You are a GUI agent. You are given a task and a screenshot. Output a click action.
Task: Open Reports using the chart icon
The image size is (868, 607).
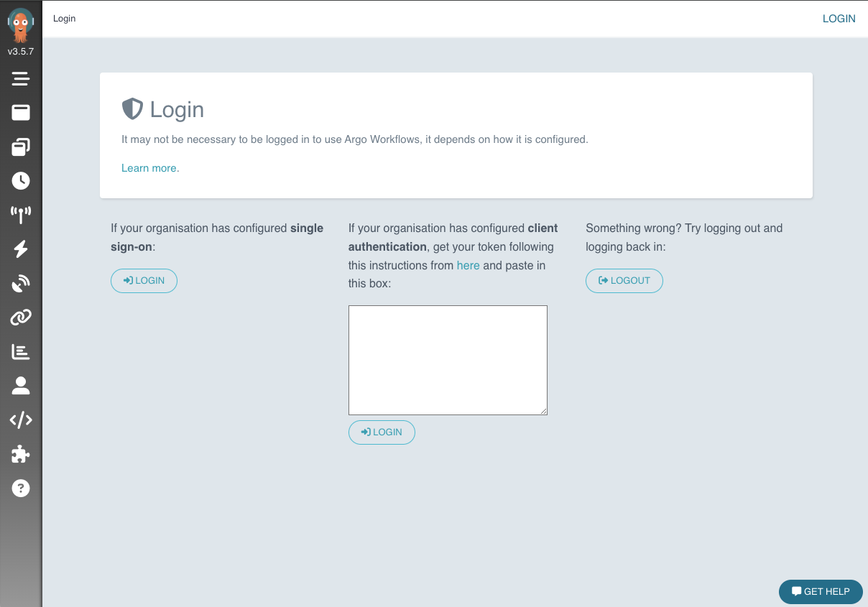21,351
